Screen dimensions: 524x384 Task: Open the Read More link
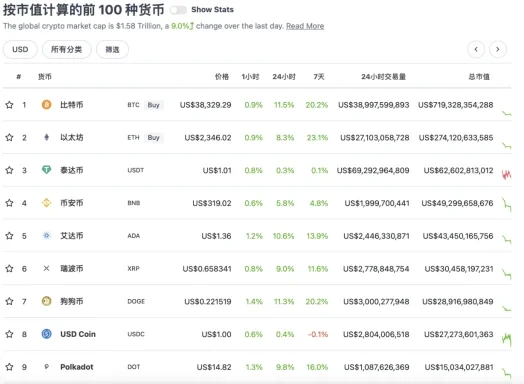[305, 26]
